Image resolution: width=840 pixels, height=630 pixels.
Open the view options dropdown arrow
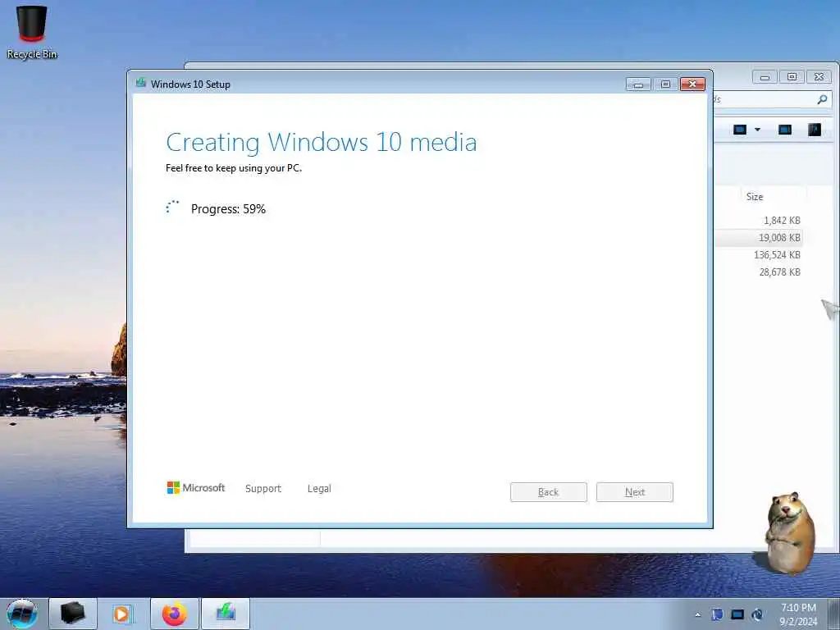point(757,130)
